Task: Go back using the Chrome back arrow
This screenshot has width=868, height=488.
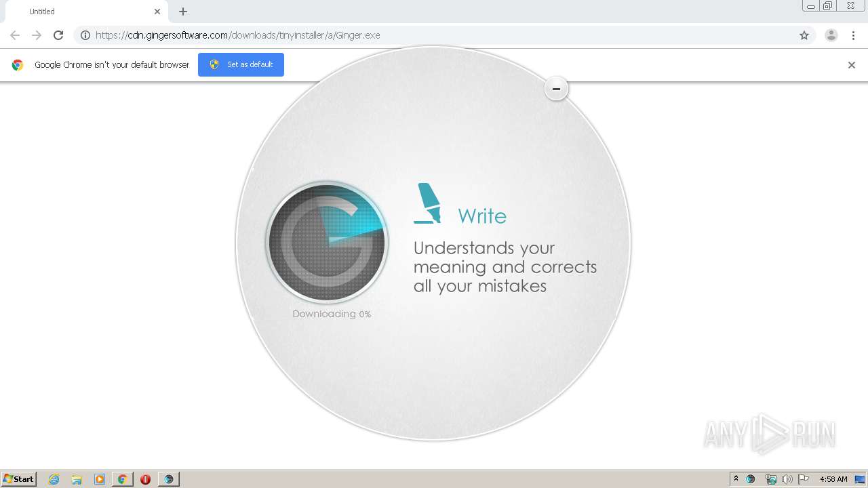Action: 15,35
